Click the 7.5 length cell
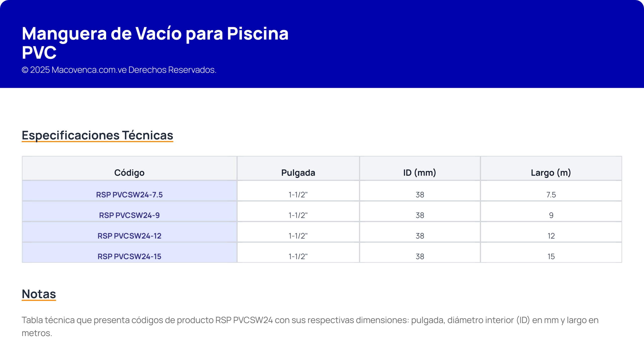This screenshot has width=644, height=357. tap(551, 194)
